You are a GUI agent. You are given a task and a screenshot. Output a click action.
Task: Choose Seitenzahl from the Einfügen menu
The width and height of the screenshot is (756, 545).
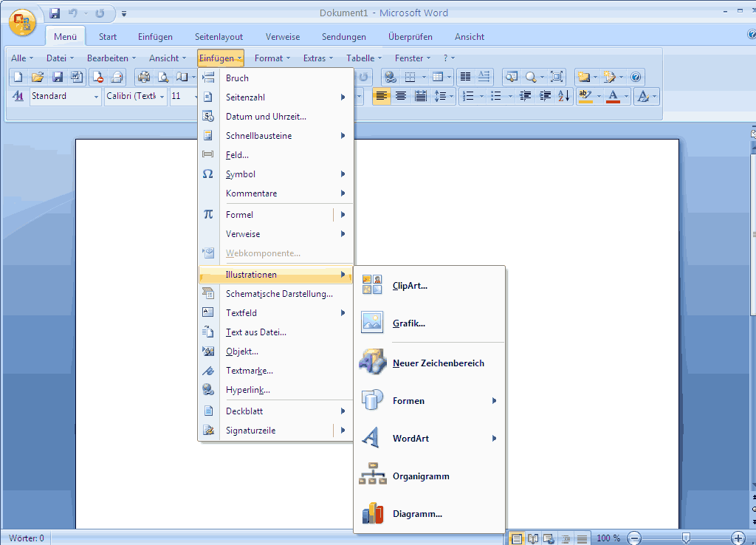tap(276, 97)
